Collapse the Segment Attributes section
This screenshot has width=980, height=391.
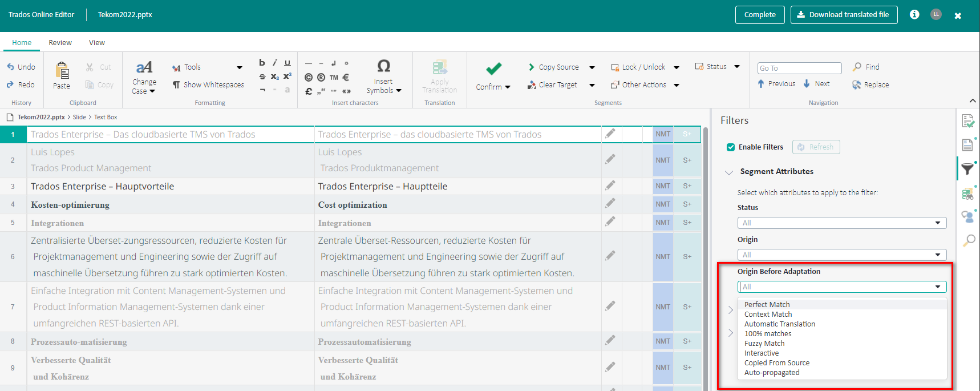pyautogui.click(x=728, y=172)
